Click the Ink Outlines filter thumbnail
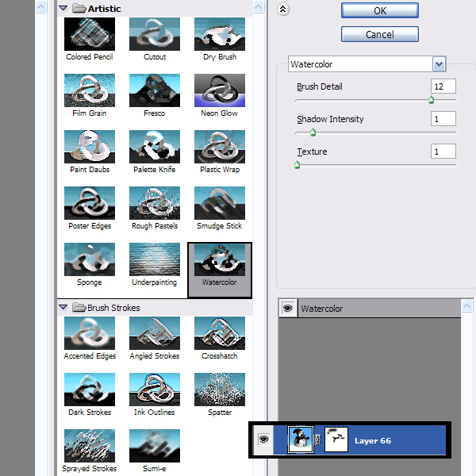This screenshot has height=476, width=476. 155,390
